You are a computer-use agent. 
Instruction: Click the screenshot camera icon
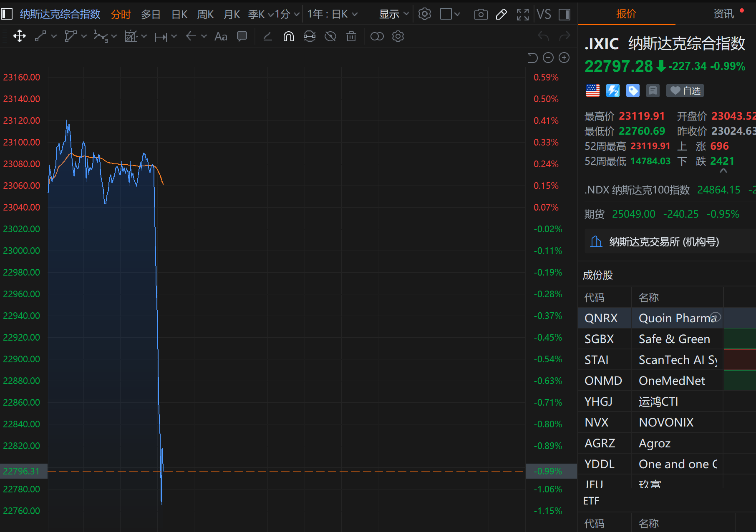point(481,15)
